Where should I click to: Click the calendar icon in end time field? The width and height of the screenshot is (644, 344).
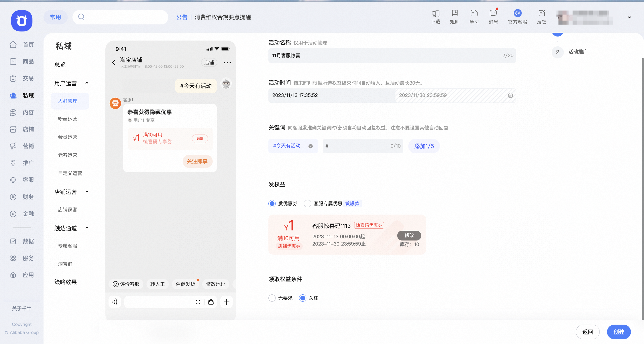(510, 95)
